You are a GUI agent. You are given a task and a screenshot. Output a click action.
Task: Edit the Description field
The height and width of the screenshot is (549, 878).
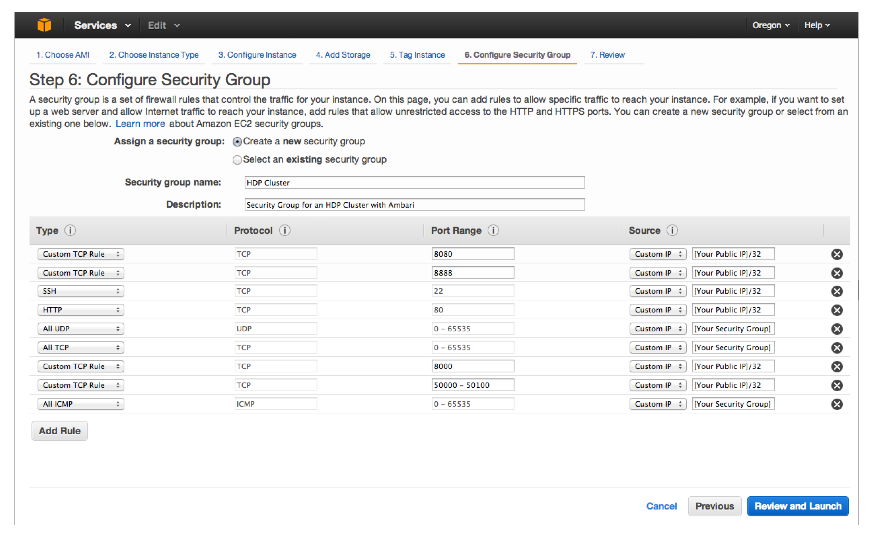[x=414, y=204]
